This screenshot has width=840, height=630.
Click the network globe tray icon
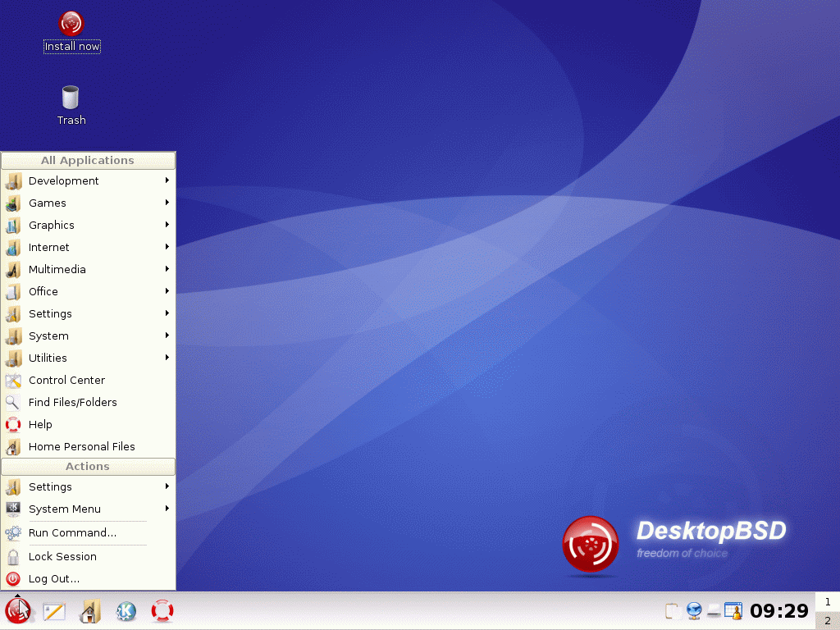(x=694, y=610)
